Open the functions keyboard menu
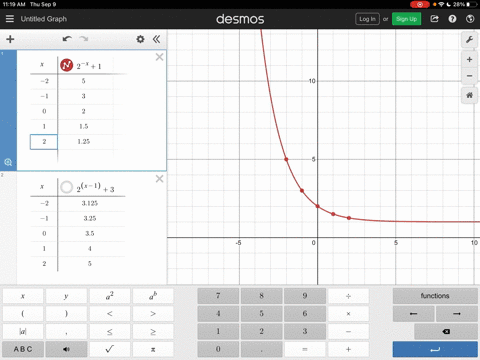 [435, 296]
